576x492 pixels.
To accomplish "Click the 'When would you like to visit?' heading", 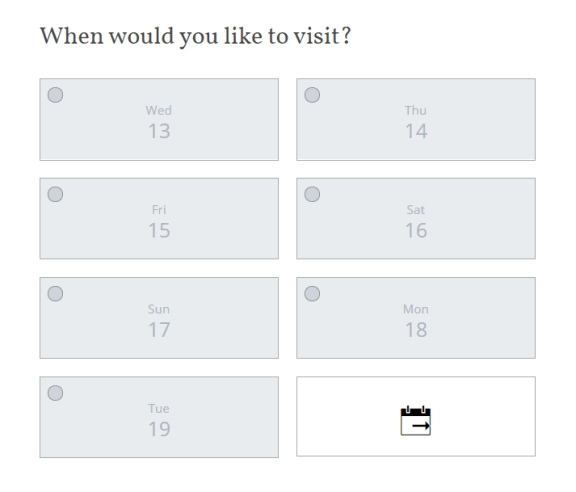I will point(195,36).
